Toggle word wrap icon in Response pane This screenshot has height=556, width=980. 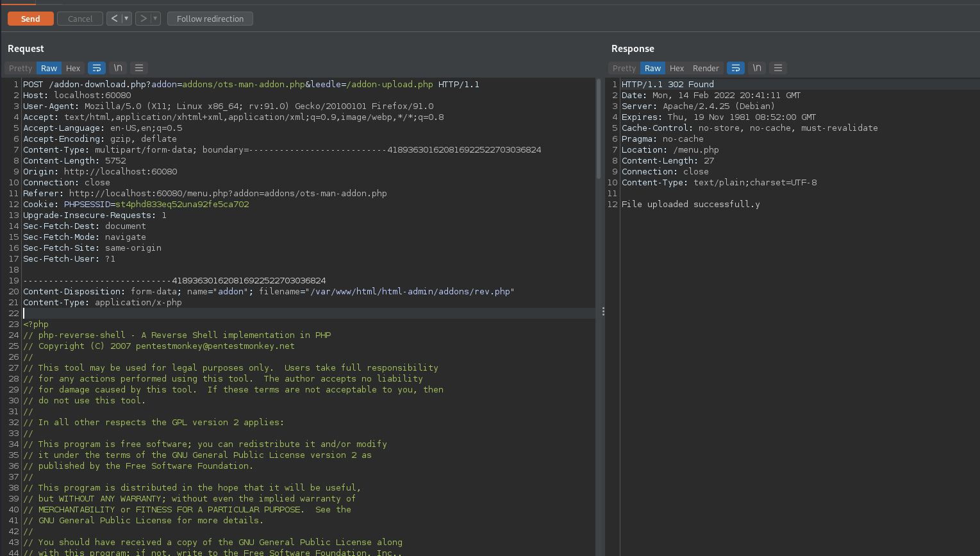coord(736,68)
